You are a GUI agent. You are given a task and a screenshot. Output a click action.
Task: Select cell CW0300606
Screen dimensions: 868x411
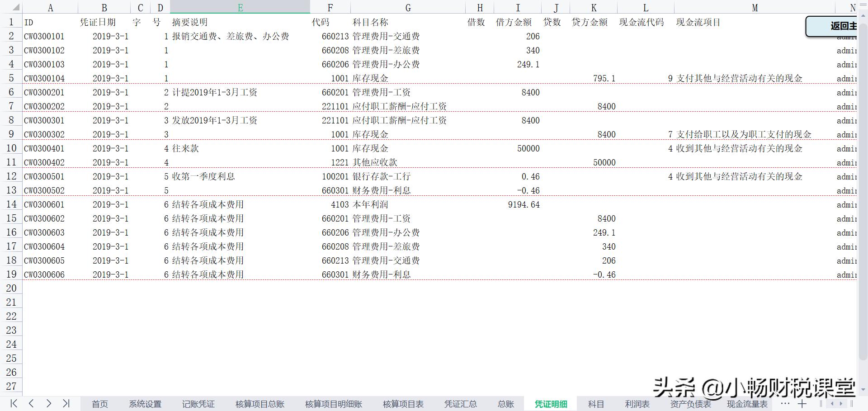tap(50, 274)
